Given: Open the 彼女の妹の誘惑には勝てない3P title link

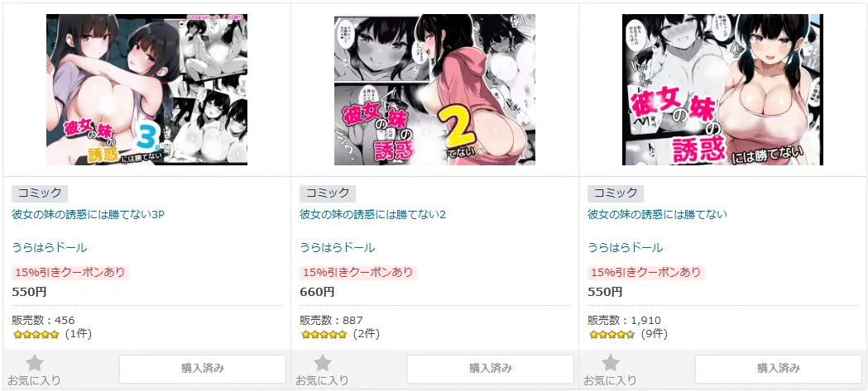Looking at the screenshot, I should (x=89, y=215).
